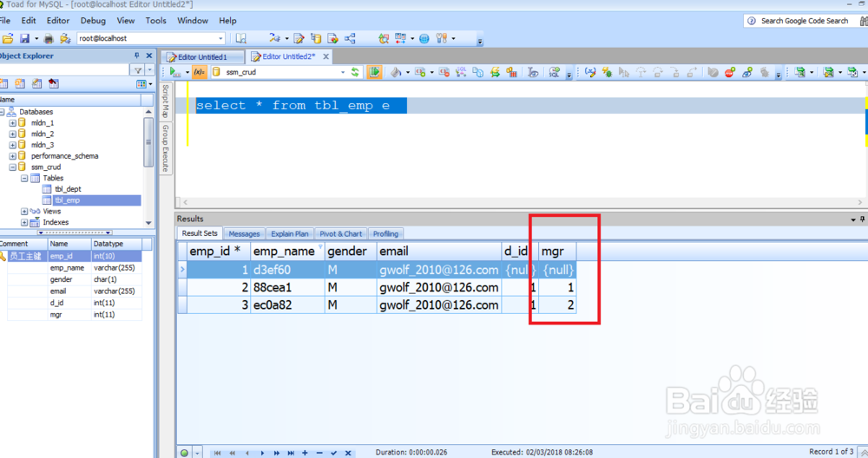
Task: Print using the printer toolbar icon
Action: pos(49,38)
